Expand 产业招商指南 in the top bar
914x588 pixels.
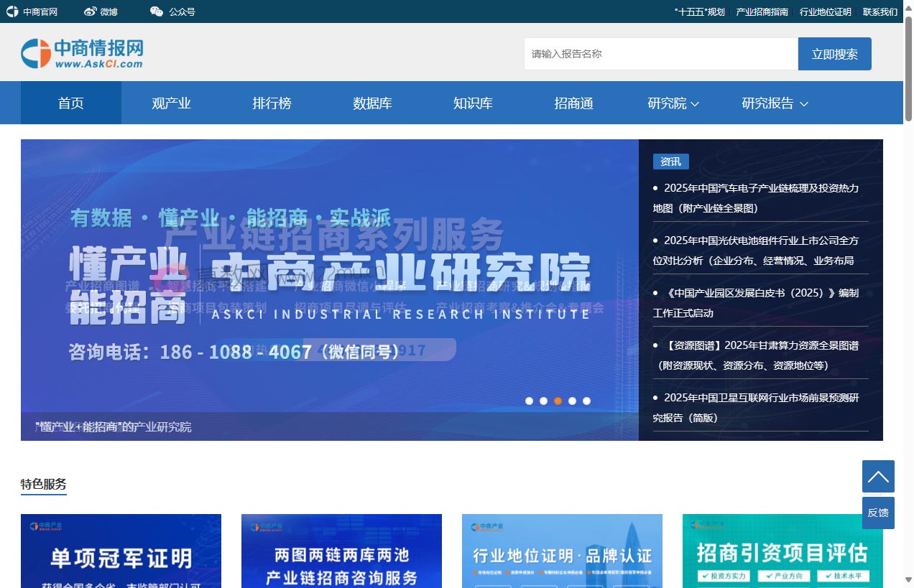[x=762, y=11]
